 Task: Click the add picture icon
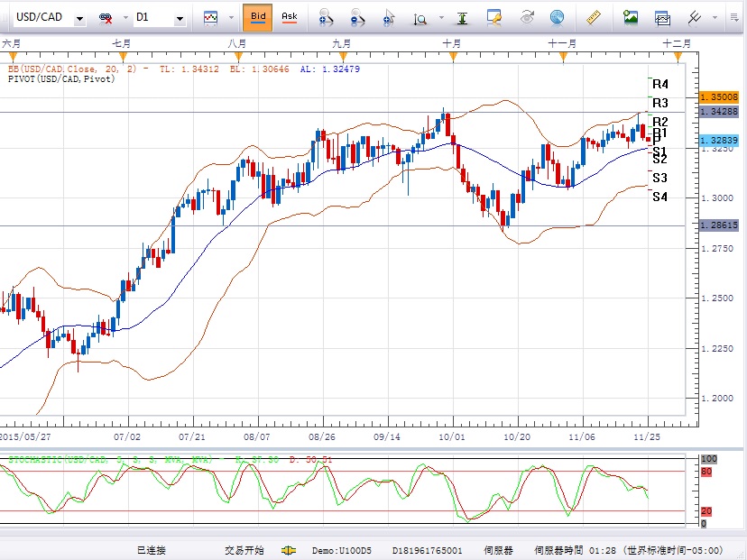[x=631, y=18]
